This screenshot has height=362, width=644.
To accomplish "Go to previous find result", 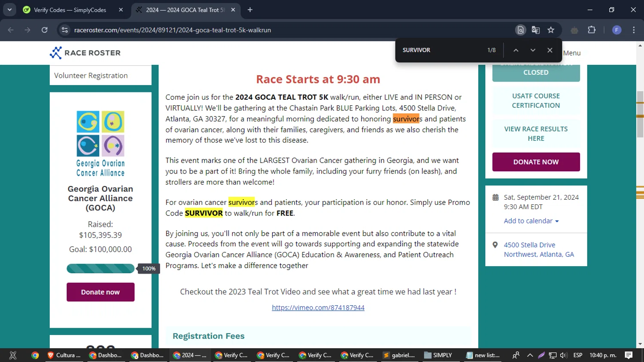I will tap(516, 50).
